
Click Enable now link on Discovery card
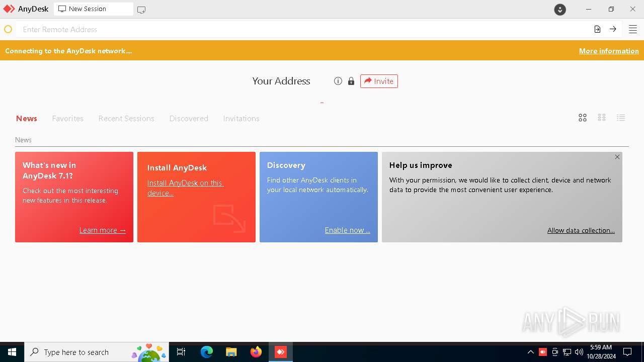pos(348,230)
